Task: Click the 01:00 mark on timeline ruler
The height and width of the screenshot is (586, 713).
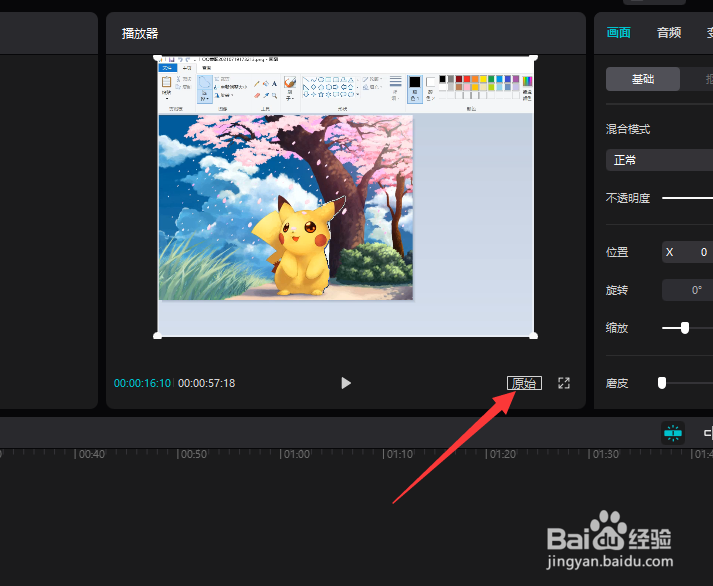Action: coord(296,454)
